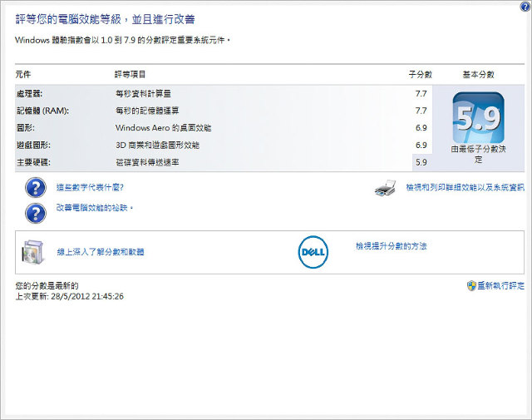Open the 這些數字代表什麼? link
Image resolution: width=532 pixels, height=420 pixels.
tap(90, 187)
